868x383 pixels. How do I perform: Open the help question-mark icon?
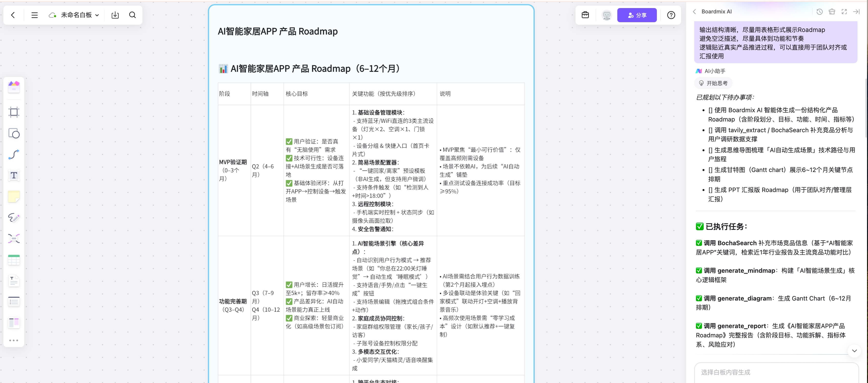point(671,15)
